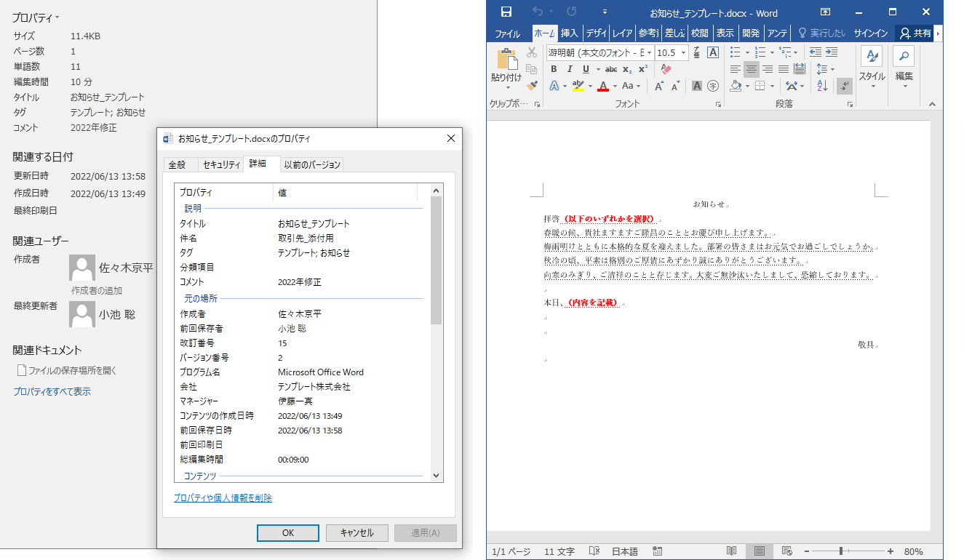Viewport: 964px width, 560px height.
Task: Switch to the セキュリティ tab
Action: [x=221, y=164]
